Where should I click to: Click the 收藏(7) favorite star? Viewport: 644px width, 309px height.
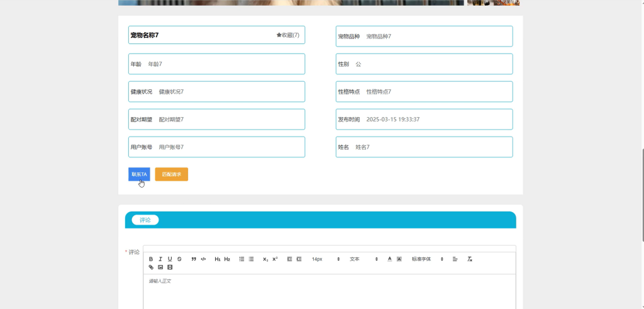click(x=288, y=35)
